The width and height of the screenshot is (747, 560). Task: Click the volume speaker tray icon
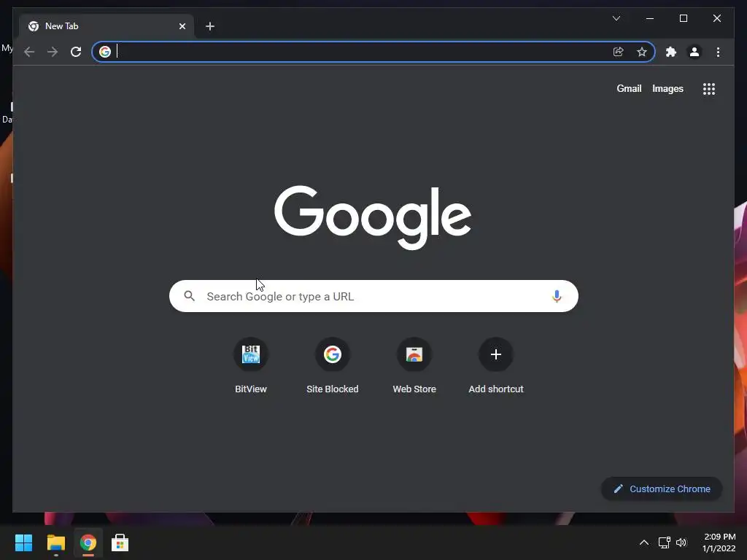click(x=681, y=542)
